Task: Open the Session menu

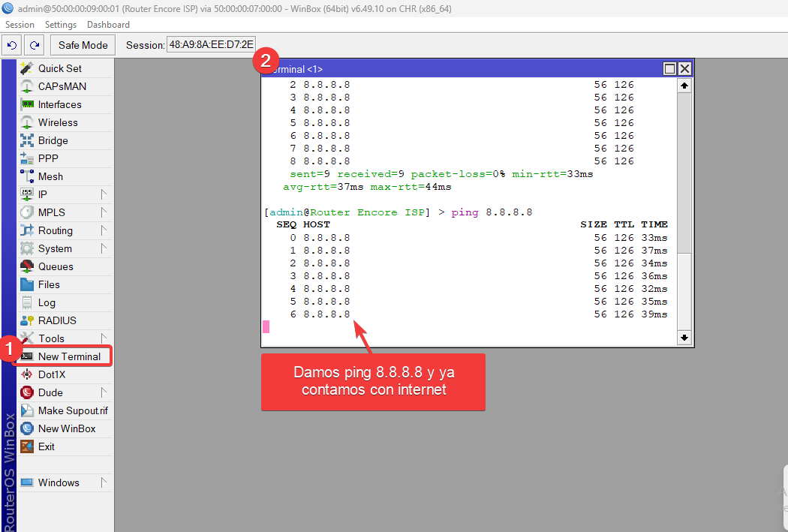Action: click(x=20, y=24)
